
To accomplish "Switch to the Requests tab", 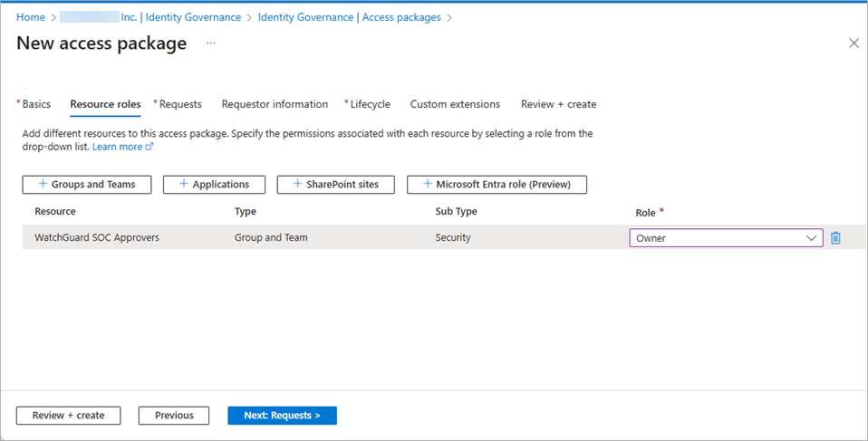I will pyautogui.click(x=180, y=104).
